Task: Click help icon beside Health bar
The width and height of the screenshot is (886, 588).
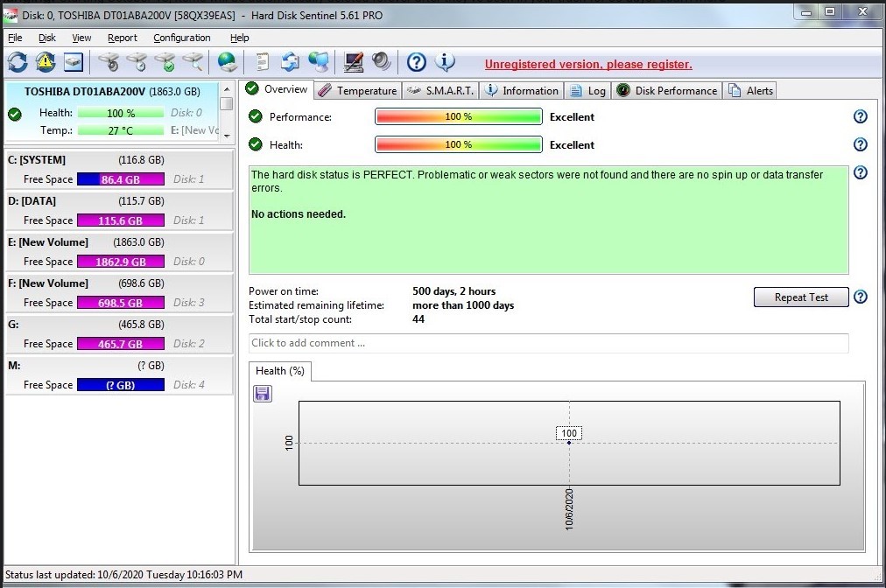Action: [860, 144]
